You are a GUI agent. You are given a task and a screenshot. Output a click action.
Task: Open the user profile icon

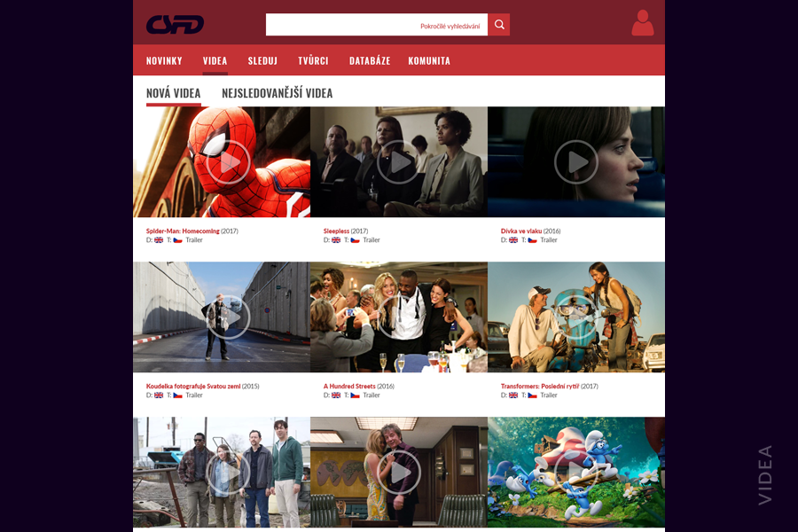coord(642,23)
